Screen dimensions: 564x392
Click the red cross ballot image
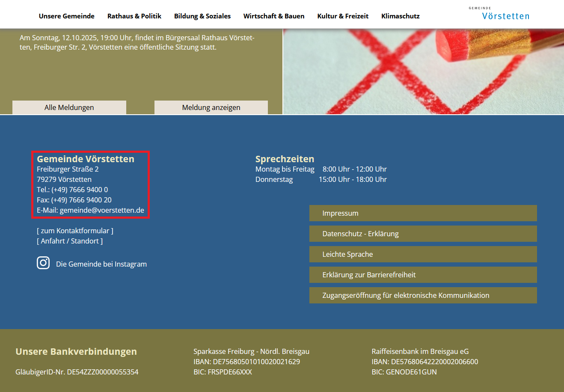pos(423,71)
